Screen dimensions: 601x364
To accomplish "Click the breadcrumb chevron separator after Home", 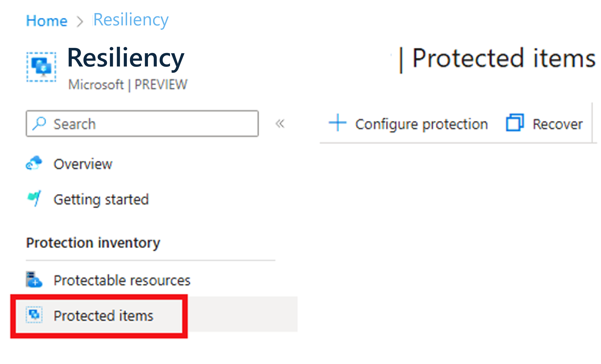I will coord(80,22).
